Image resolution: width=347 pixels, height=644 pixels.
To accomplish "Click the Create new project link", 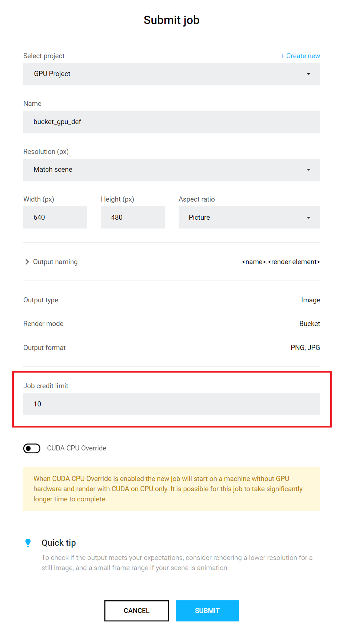I will [x=300, y=56].
